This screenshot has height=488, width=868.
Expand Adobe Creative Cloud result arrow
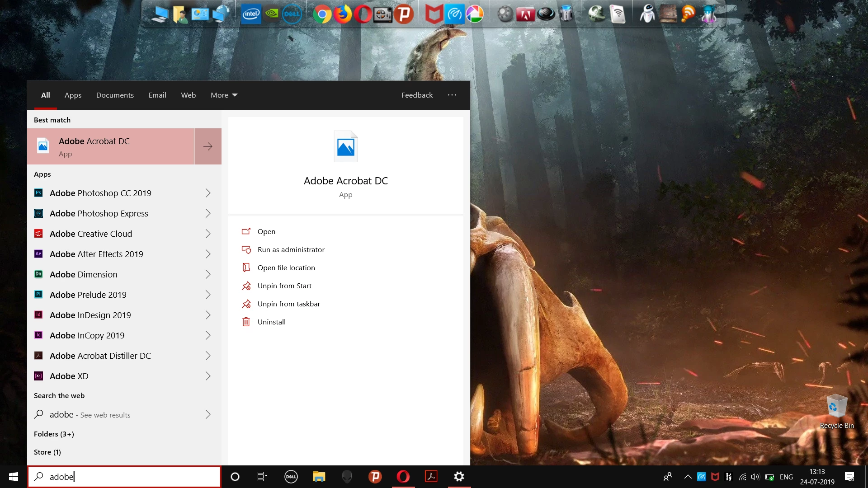[208, 234]
